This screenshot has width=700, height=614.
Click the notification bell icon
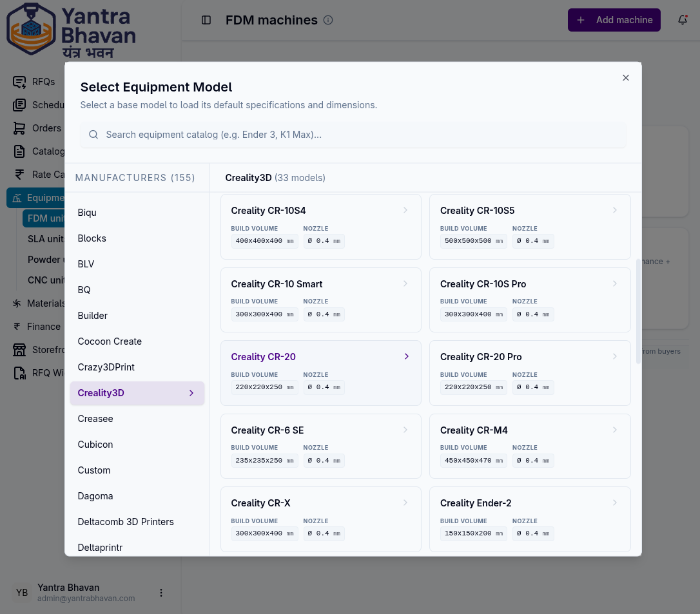click(683, 20)
